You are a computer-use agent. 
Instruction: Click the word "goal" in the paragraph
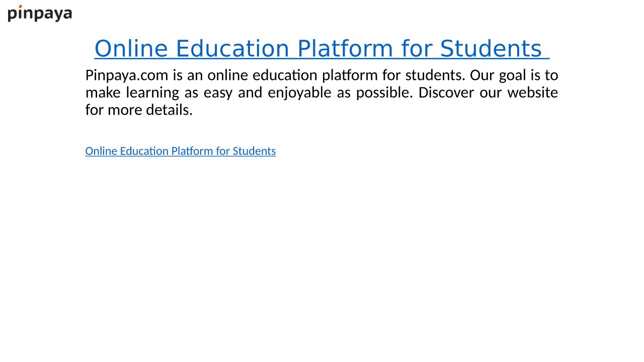(x=511, y=75)
